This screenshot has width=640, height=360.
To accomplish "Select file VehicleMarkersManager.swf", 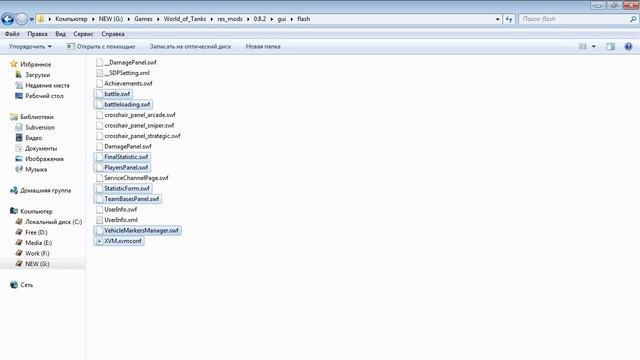I will click(x=137, y=231).
